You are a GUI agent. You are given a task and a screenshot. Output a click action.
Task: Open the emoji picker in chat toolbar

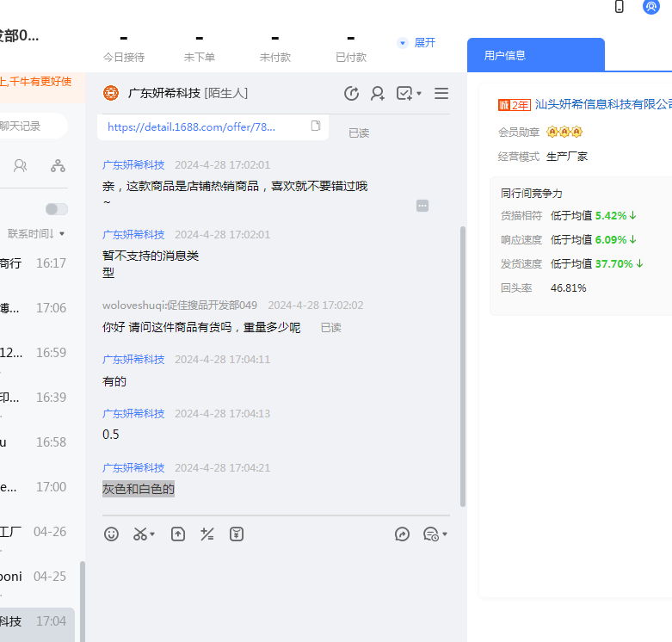(111, 534)
